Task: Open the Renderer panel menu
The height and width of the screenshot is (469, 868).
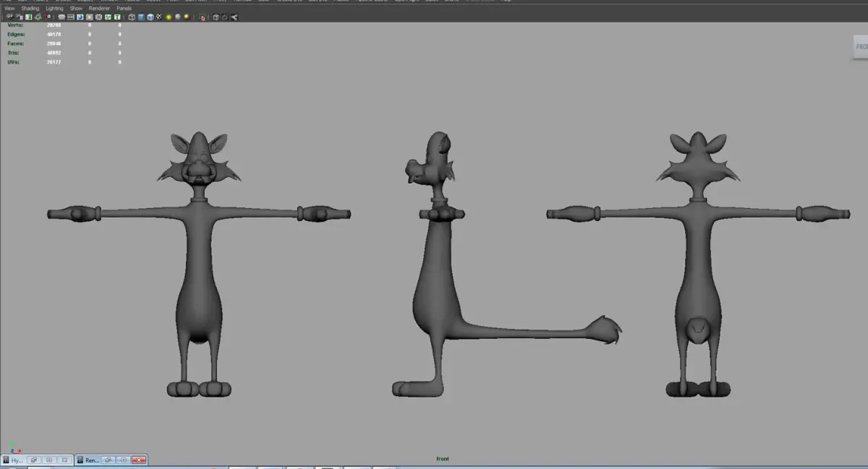Action: coord(99,9)
